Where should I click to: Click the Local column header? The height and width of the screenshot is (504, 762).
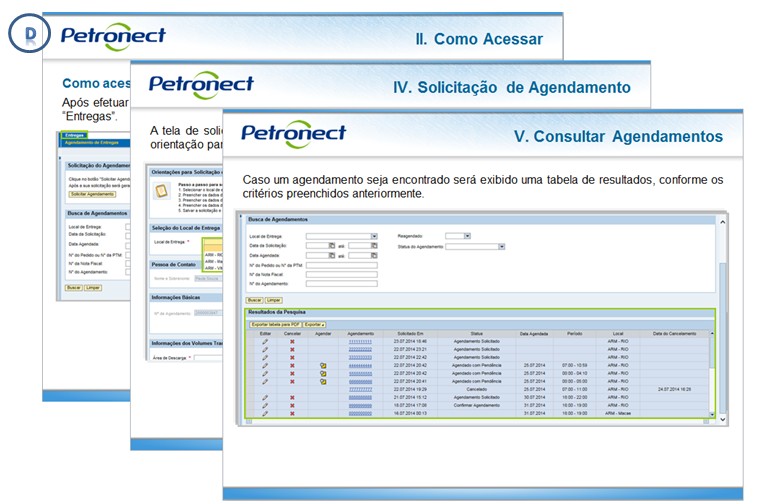pyautogui.click(x=618, y=334)
